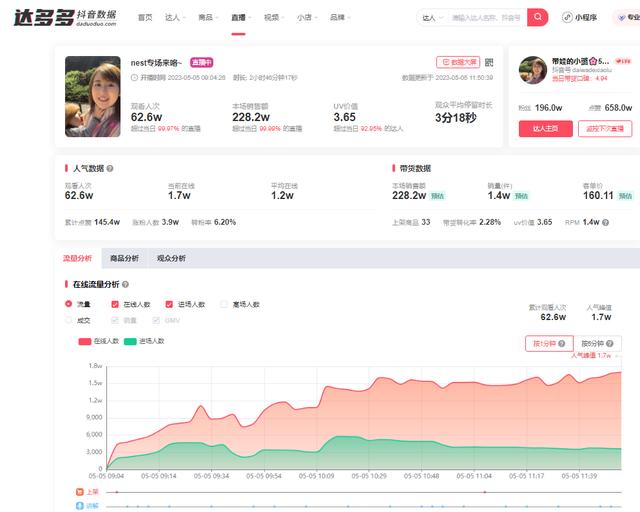Viewport: 640px width, 512px height.
Task: Toggle the green 进场人数 legend swatch
Action: pyautogui.click(x=130, y=341)
